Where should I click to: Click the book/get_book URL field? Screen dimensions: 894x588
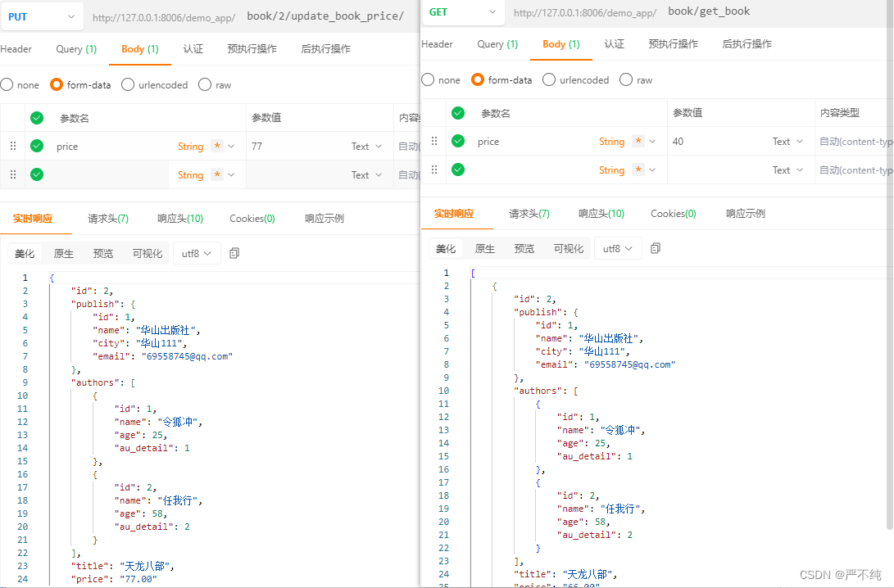click(x=709, y=11)
